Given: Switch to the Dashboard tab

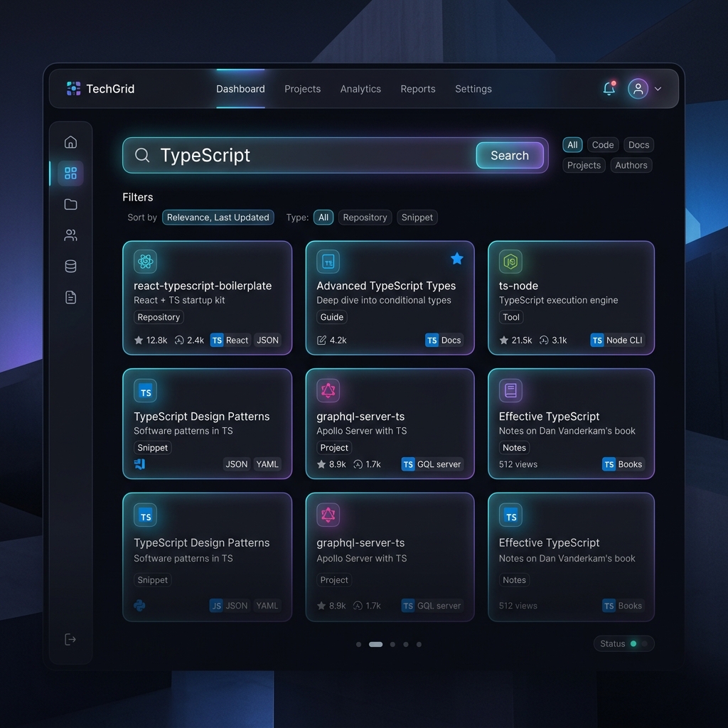Looking at the screenshot, I should (240, 89).
